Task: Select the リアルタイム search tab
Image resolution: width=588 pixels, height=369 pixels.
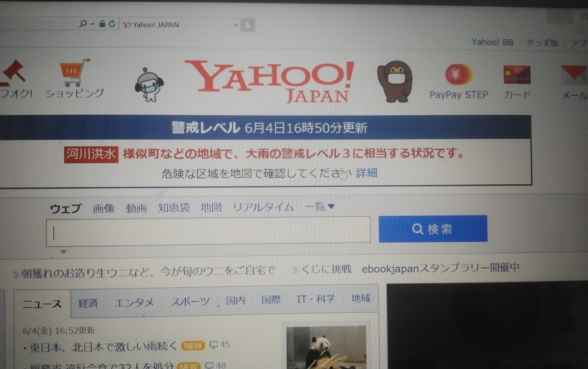Action: coord(263,207)
